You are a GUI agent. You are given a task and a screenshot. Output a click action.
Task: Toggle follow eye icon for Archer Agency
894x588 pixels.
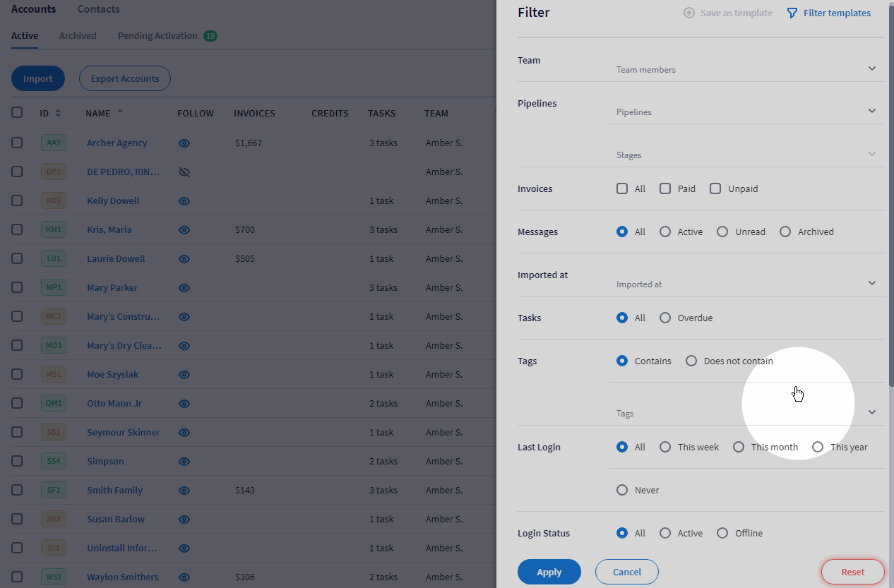point(184,143)
